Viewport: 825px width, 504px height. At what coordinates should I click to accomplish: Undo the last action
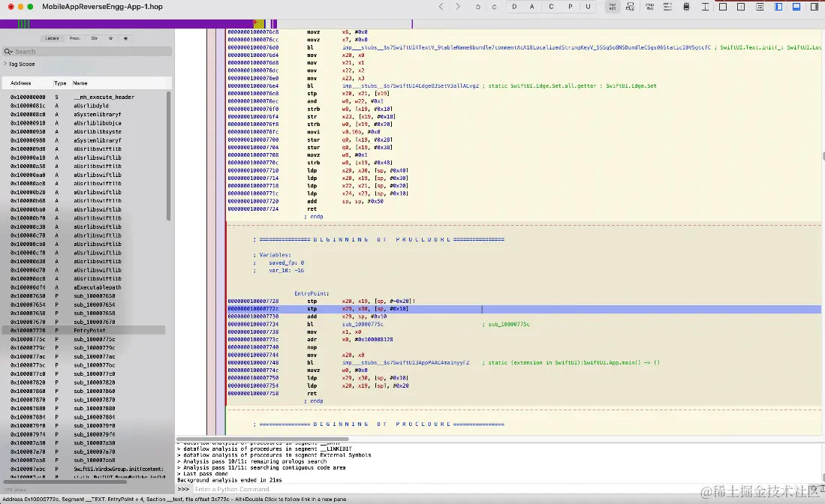tap(477, 7)
